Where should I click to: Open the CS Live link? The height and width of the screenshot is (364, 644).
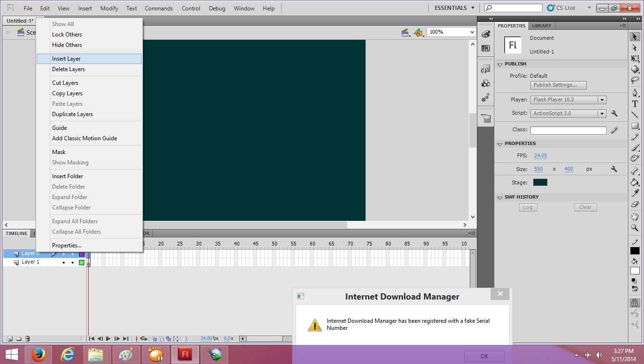pos(561,8)
